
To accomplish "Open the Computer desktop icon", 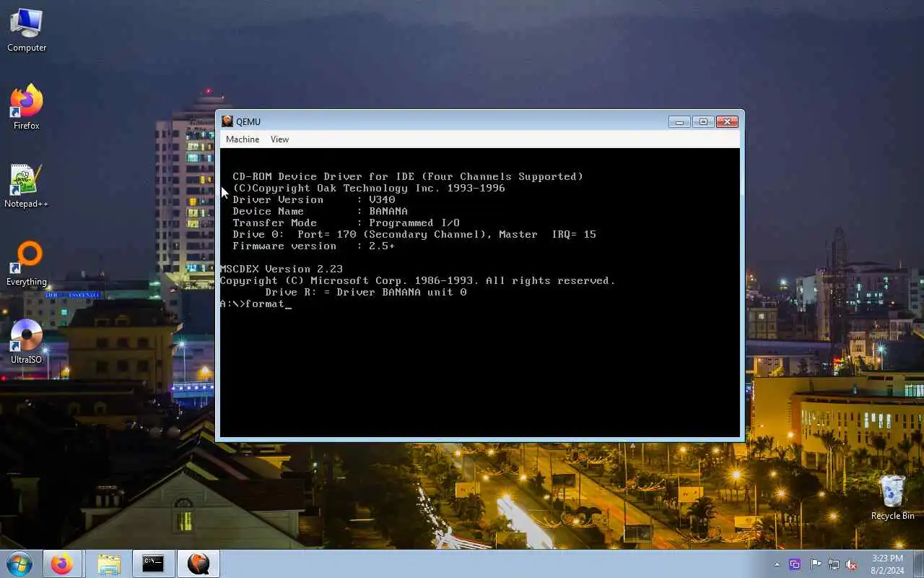I will (x=27, y=30).
